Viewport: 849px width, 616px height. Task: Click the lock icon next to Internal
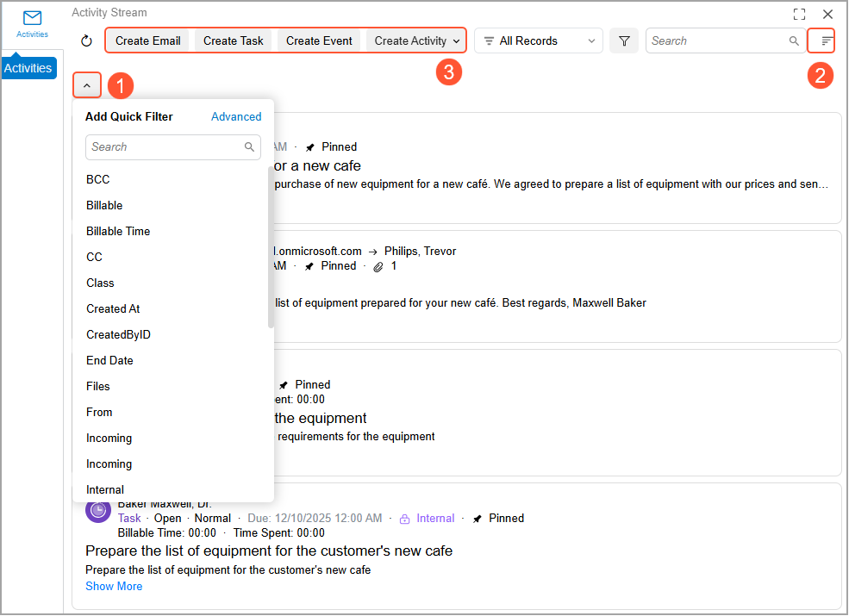coord(404,520)
